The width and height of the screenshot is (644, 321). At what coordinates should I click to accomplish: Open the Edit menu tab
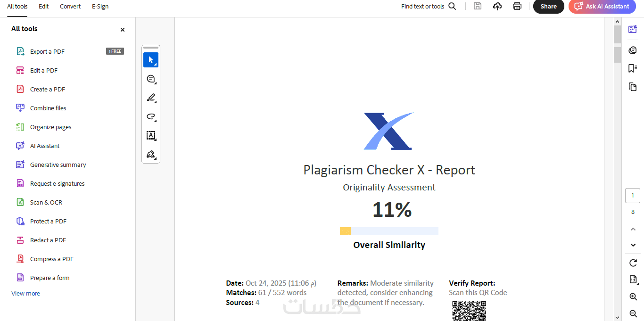(x=44, y=7)
